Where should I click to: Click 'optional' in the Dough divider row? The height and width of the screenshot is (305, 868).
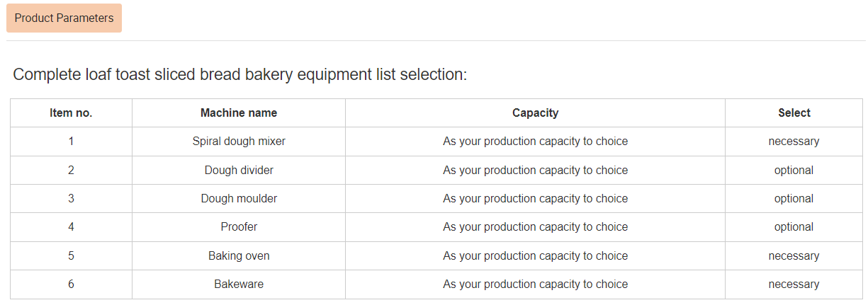(794, 171)
